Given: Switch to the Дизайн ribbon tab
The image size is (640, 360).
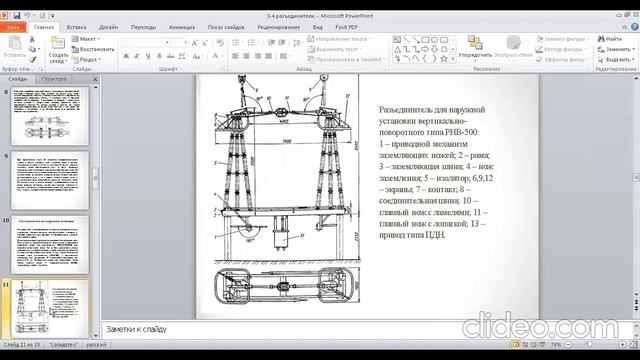Looking at the screenshot, I should point(109,27).
